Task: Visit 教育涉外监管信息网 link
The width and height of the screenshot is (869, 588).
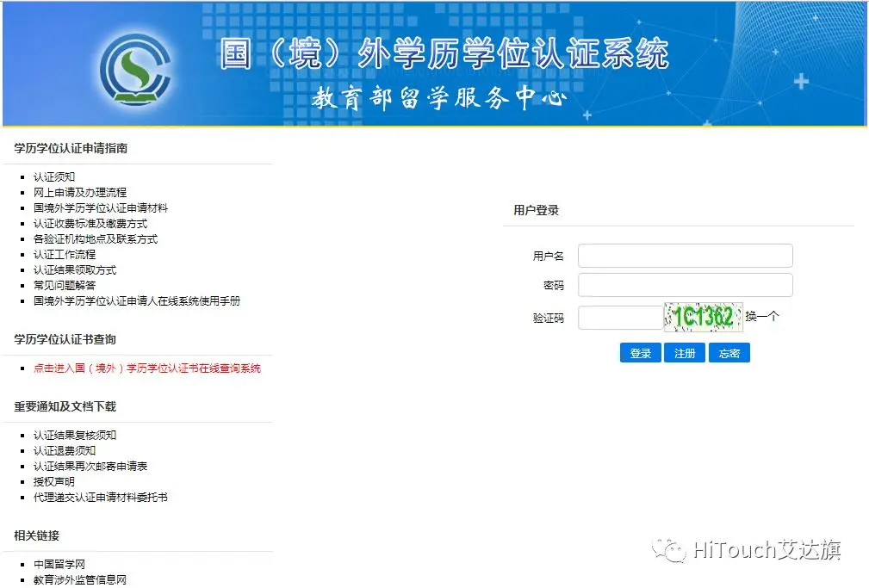Action: (80, 579)
